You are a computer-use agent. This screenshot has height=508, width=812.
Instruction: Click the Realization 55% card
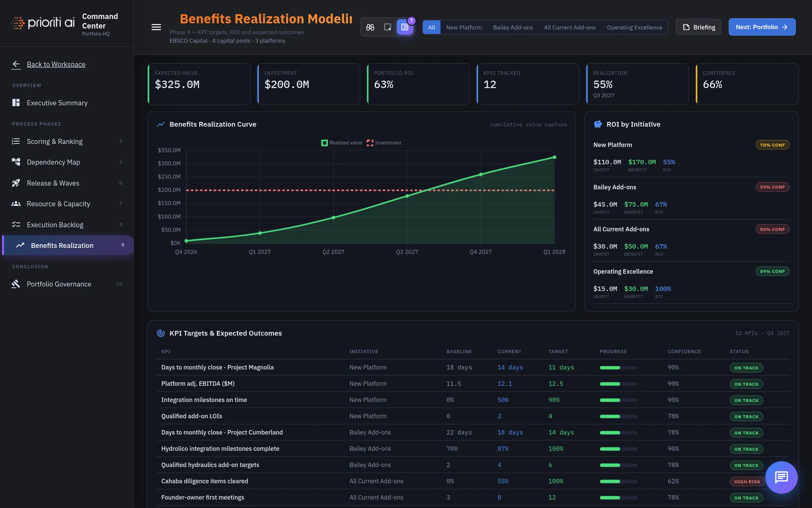(x=637, y=84)
